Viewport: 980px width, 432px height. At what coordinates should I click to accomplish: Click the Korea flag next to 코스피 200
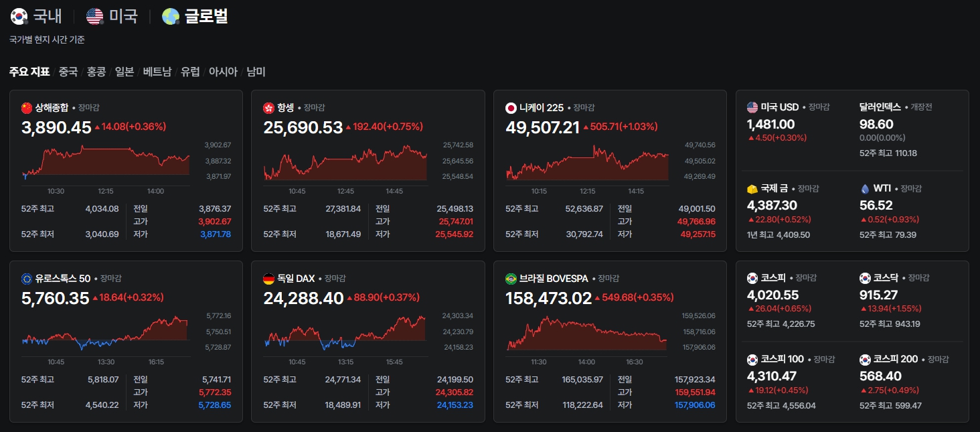click(865, 360)
